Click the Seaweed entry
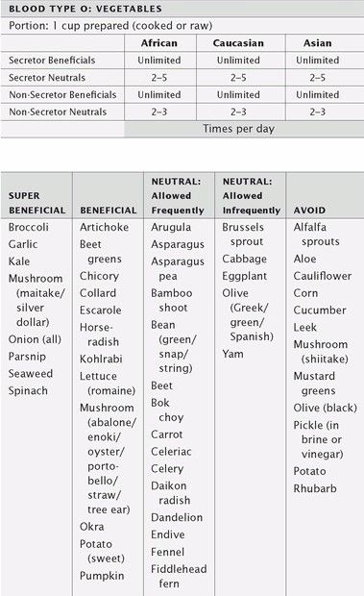The width and height of the screenshot is (364, 596). pyautogui.click(x=31, y=374)
